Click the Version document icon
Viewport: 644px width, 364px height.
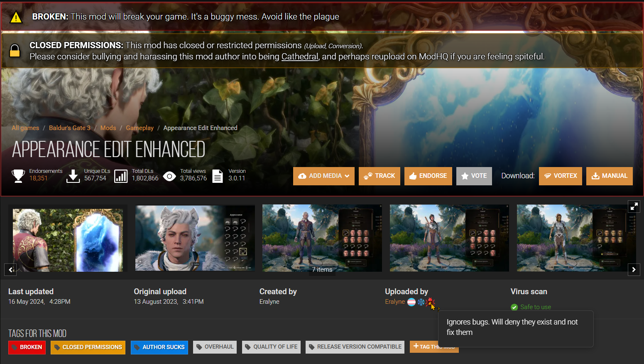pyautogui.click(x=218, y=176)
